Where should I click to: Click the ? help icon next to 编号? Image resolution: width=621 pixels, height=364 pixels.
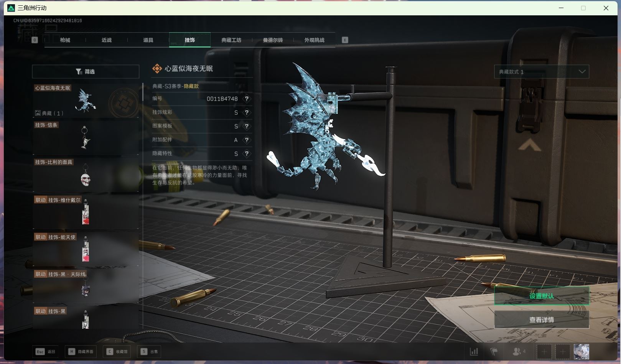tap(246, 99)
